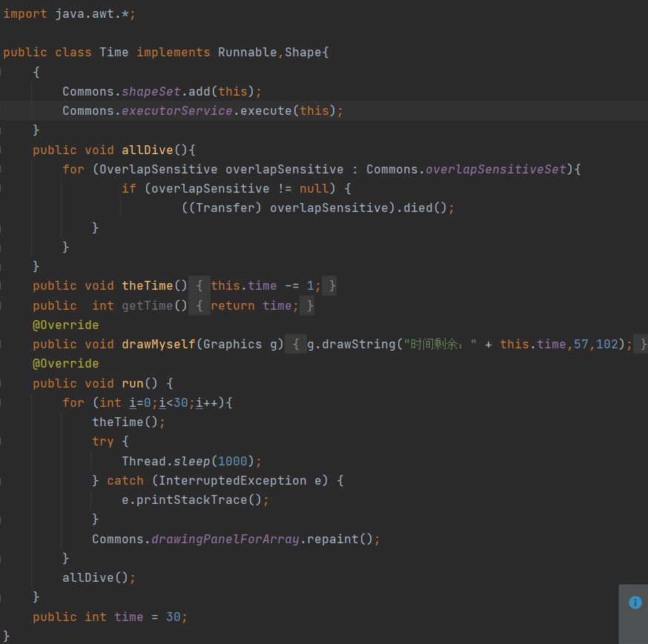
Task: Click the 'drawString' method call
Action: coord(358,345)
